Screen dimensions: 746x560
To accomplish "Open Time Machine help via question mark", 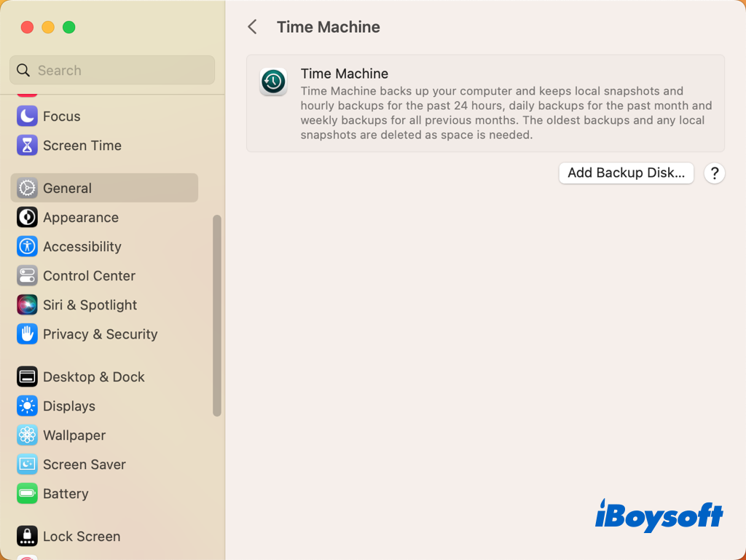I will pos(714,173).
